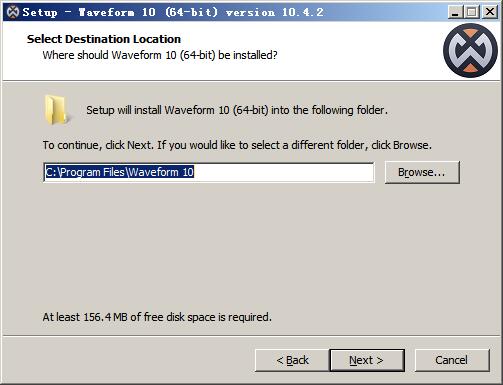Click the Waveform logo in the header
The height and width of the screenshot is (385, 503).
coord(470,51)
